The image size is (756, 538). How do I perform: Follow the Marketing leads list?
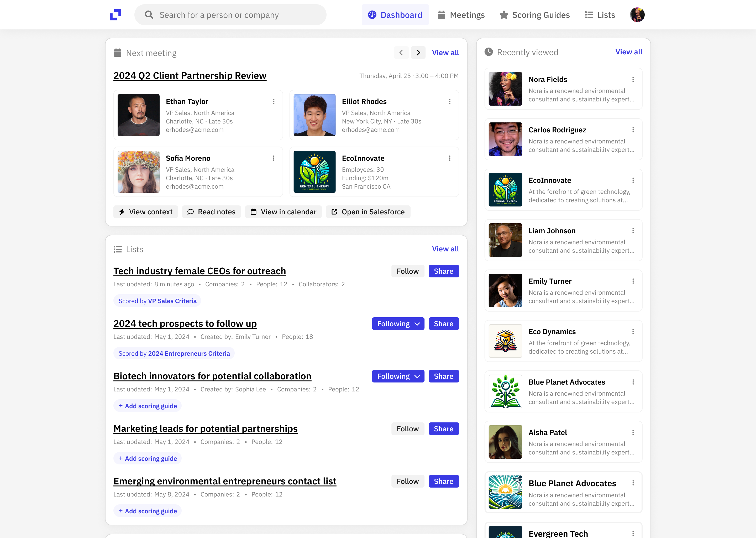point(407,429)
